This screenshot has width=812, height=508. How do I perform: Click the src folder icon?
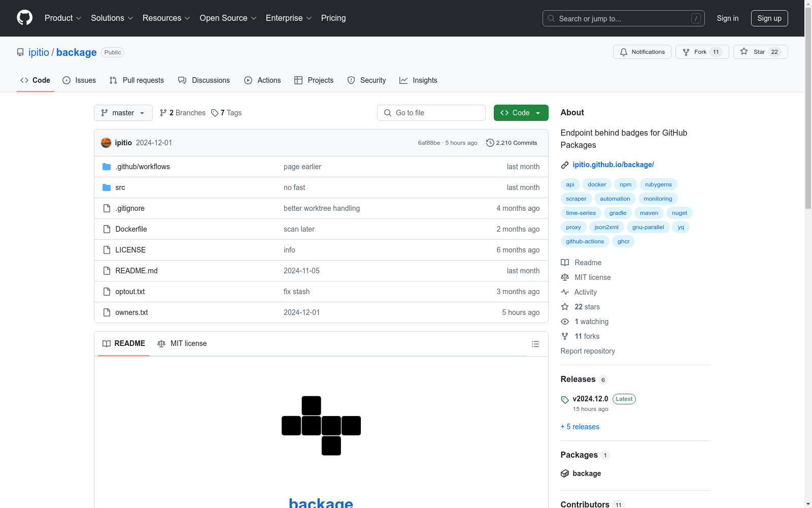tap(107, 187)
